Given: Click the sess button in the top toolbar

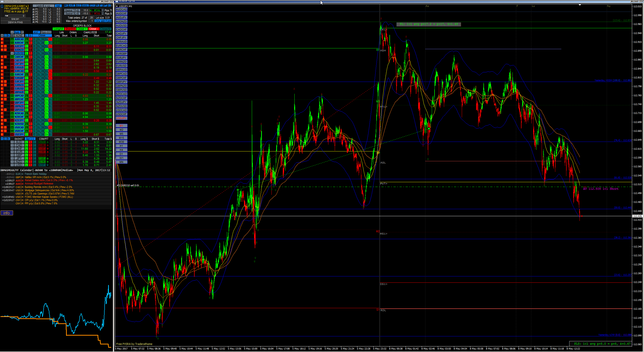Looking at the screenshot, I should 85,5.
